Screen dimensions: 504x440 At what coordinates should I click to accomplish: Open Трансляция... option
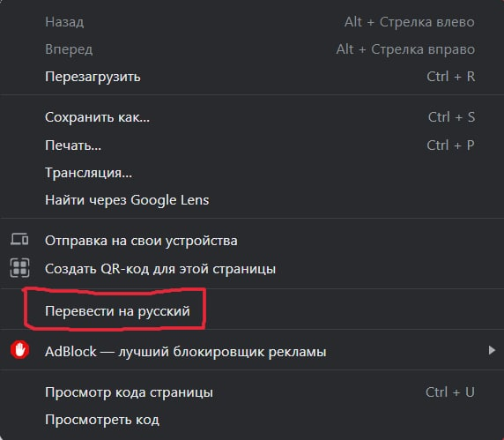(x=252, y=173)
